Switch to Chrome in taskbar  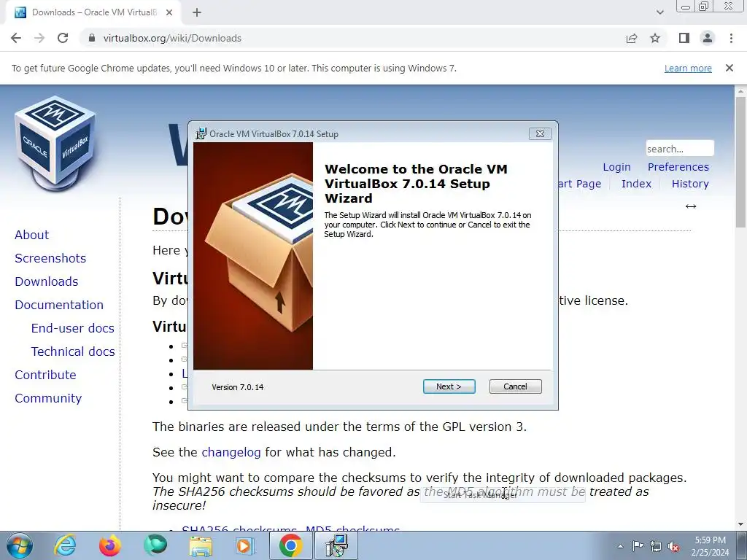pos(291,545)
